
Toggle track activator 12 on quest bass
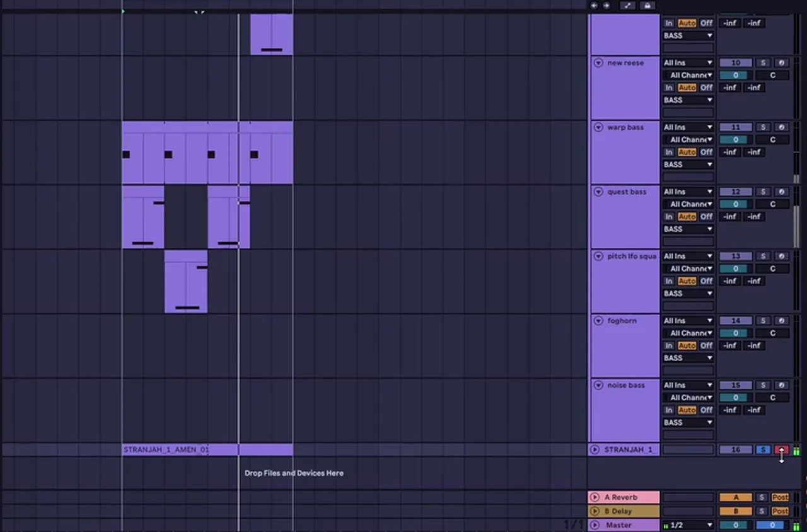pos(736,192)
